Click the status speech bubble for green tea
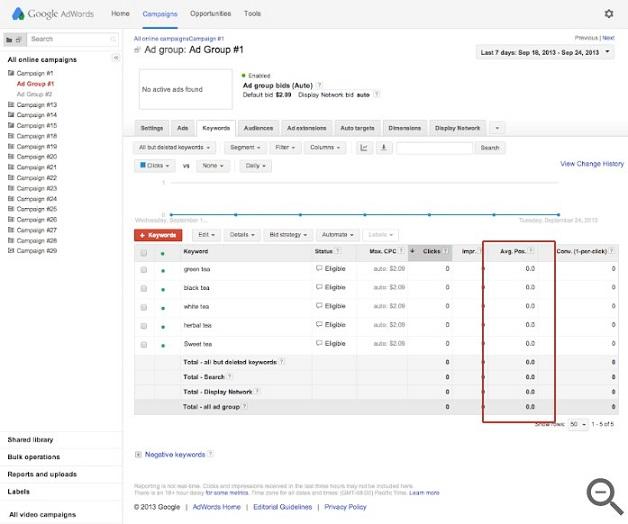628x524 pixels. click(x=319, y=269)
